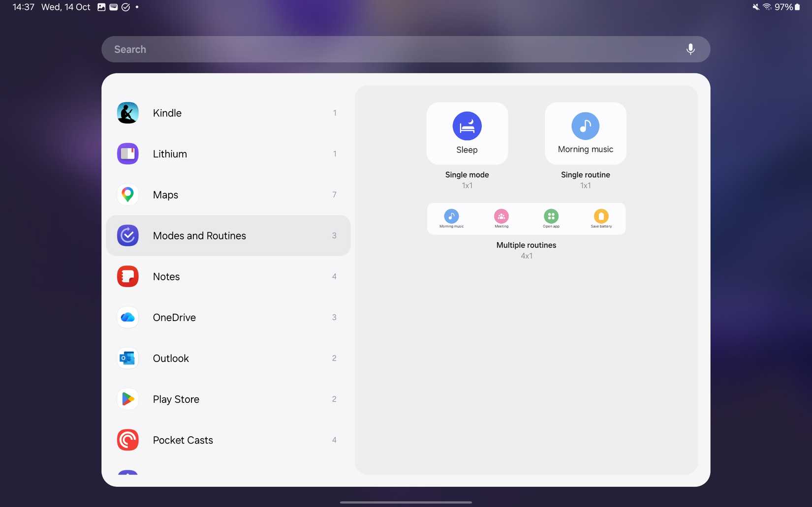Tap the Notes app icon
This screenshot has width=812, height=507.
click(x=127, y=276)
